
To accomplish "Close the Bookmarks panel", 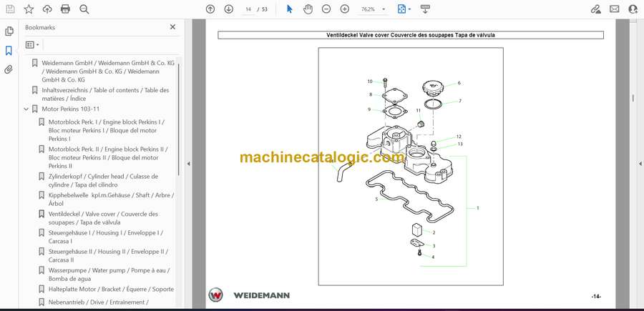I will coord(172,27).
